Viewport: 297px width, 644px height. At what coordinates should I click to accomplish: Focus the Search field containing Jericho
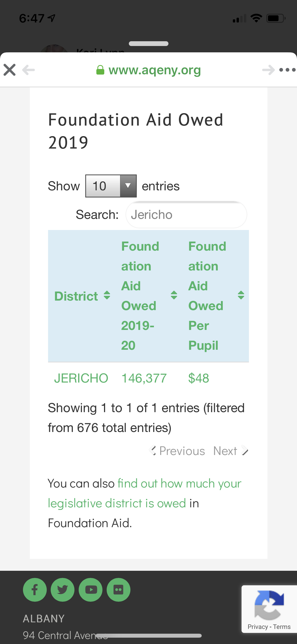pyautogui.click(x=186, y=215)
